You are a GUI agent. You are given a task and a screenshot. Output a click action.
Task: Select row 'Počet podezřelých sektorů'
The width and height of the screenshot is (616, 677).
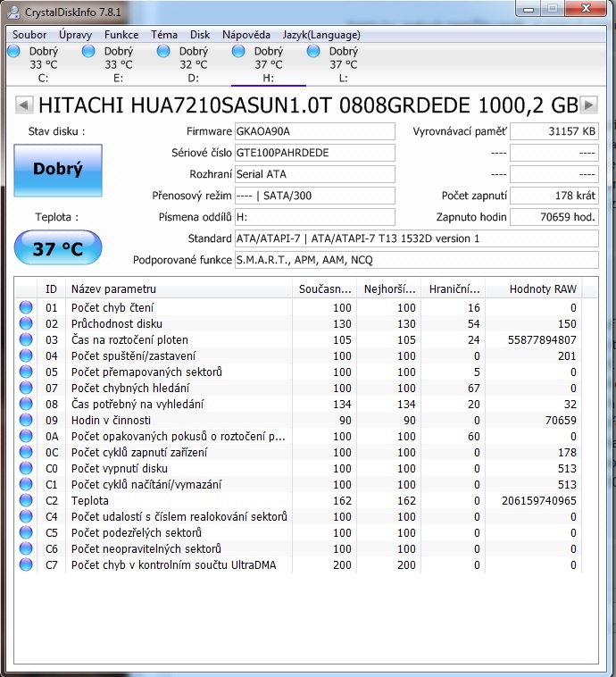pos(299,533)
